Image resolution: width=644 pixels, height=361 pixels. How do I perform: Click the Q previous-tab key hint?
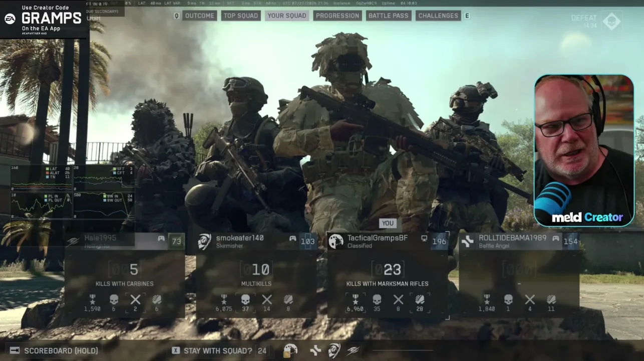(x=176, y=16)
